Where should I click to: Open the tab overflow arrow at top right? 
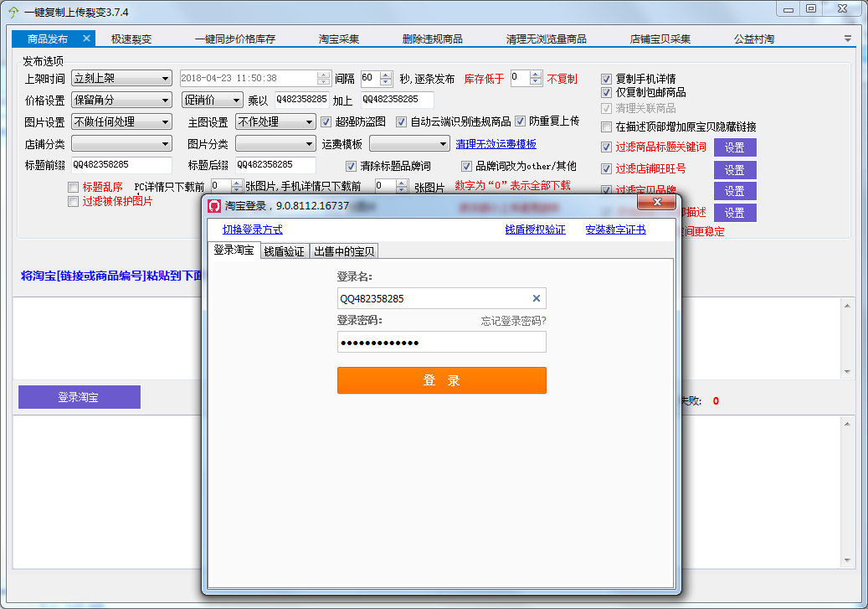tap(847, 39)
